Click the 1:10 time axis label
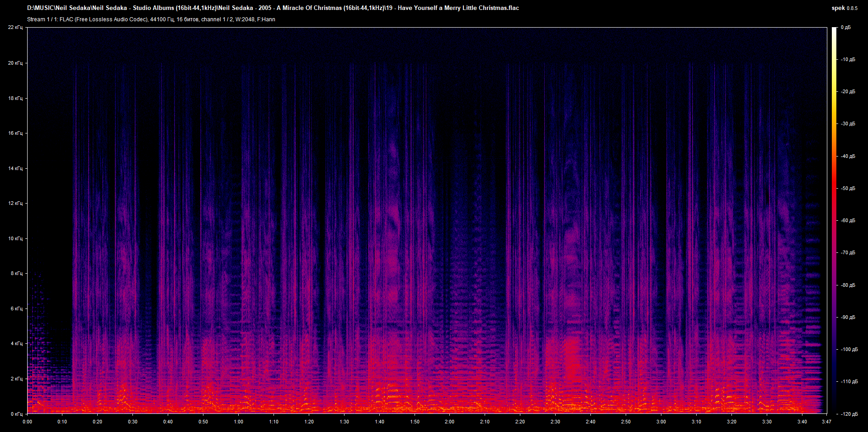The width and height of the screenshot is (868, 432). [274, 422]
